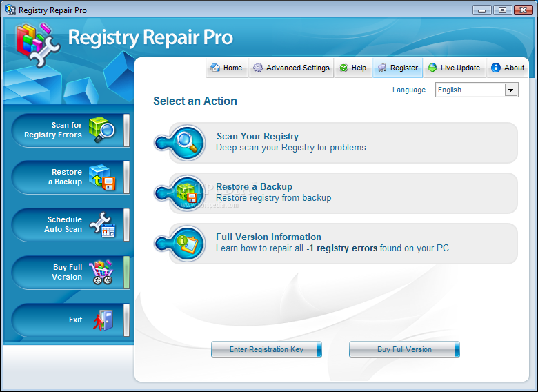Image resolution: width=538 pixels, height=392 pixels.
Task: Click the Restore a Backup bubble icon
Action: 187,193
